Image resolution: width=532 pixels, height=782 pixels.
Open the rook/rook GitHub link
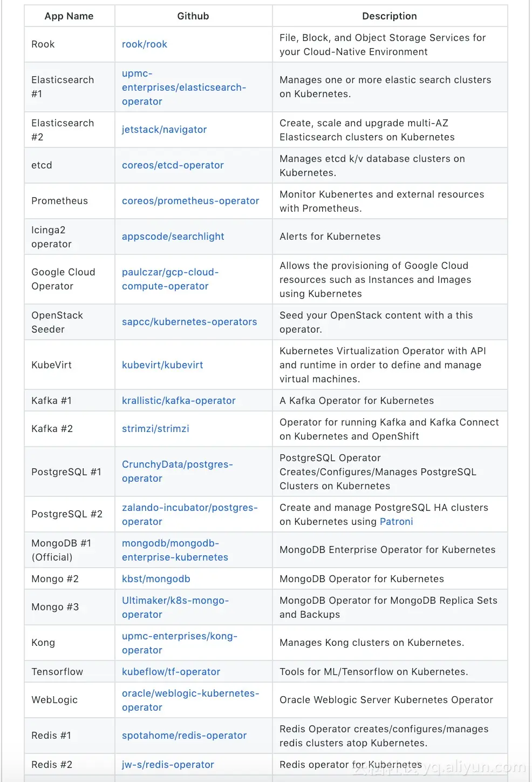pos(144,44)
